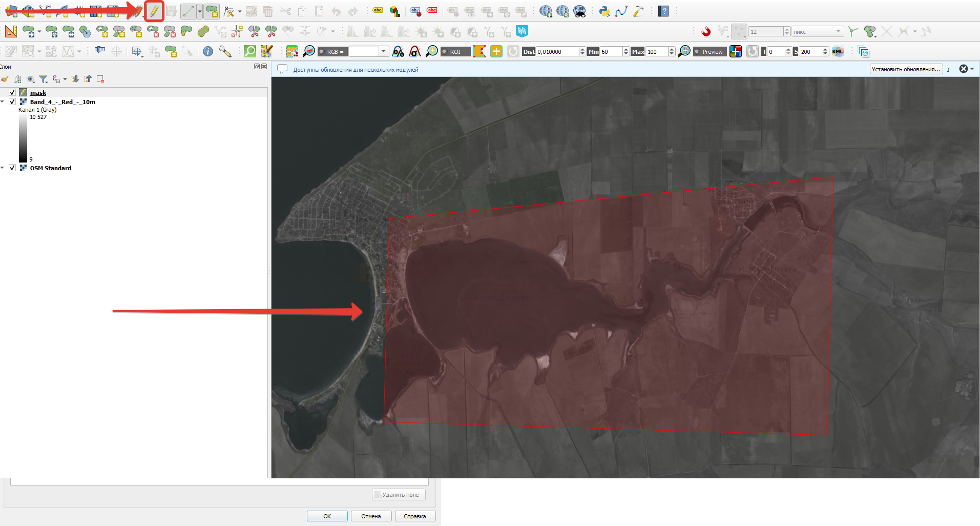Select the Identify Features info tool
This screenshot has width=980, height=526.
(207, 51)
